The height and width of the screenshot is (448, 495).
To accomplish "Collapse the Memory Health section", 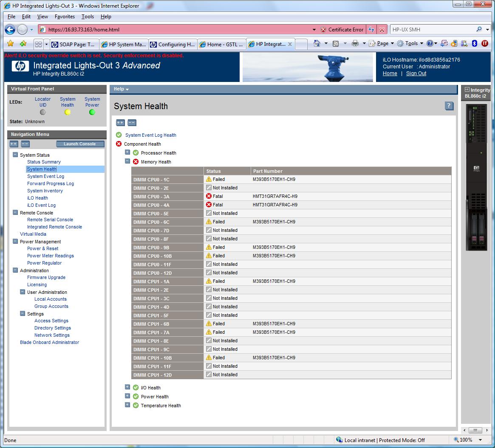I will click(x=127, y=161).
